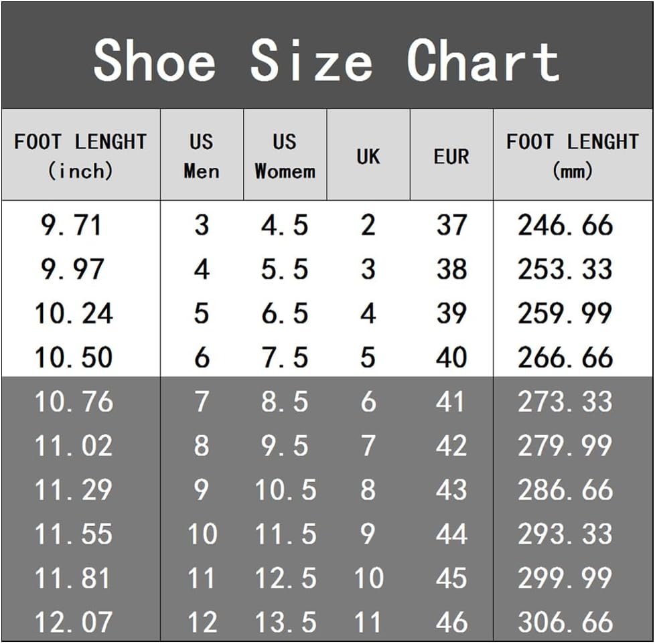
Task: Click the 299.99 mm cell
Action: tap(565, 578)
